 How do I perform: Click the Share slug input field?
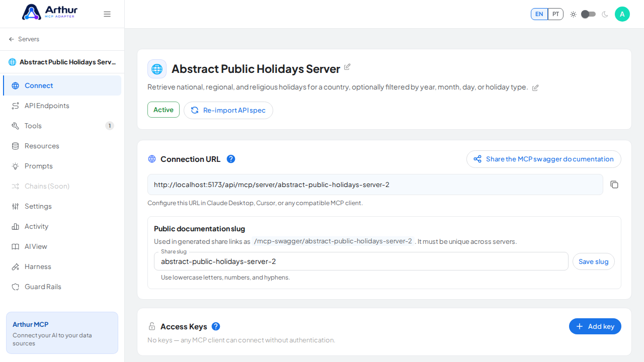(x=361, y=261)
